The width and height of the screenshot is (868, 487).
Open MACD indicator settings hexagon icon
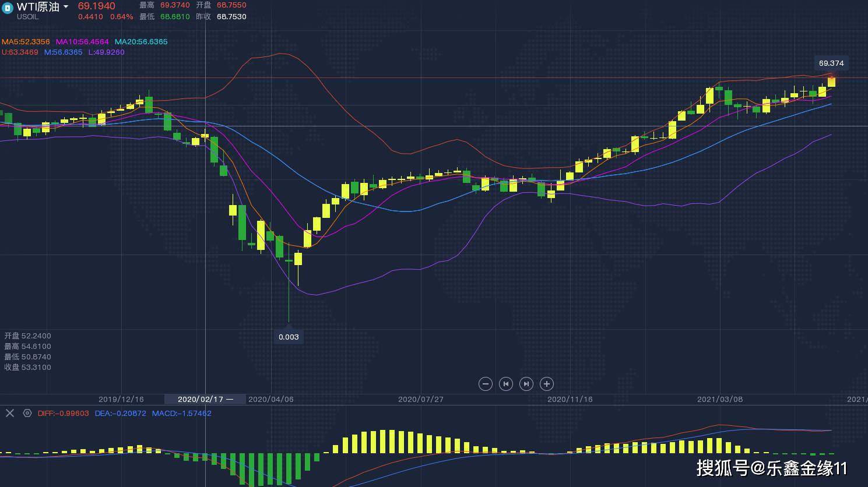(x=27, y=413)
